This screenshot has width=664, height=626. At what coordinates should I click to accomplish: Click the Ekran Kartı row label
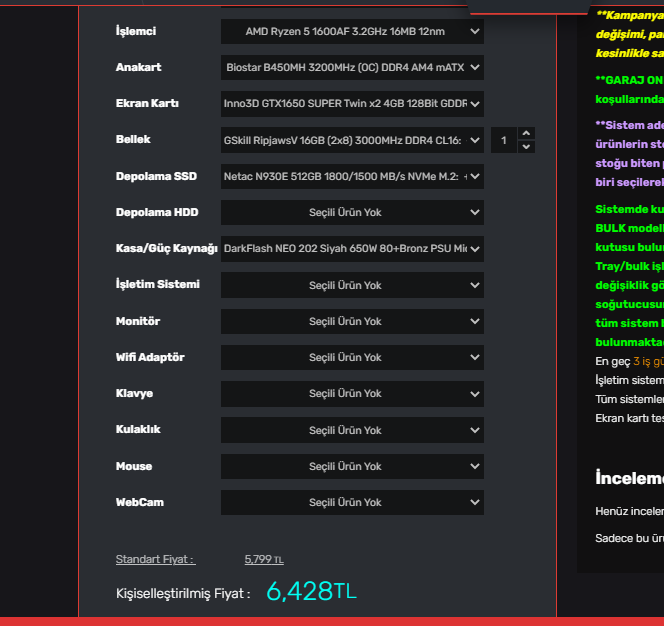coord(147,103)
